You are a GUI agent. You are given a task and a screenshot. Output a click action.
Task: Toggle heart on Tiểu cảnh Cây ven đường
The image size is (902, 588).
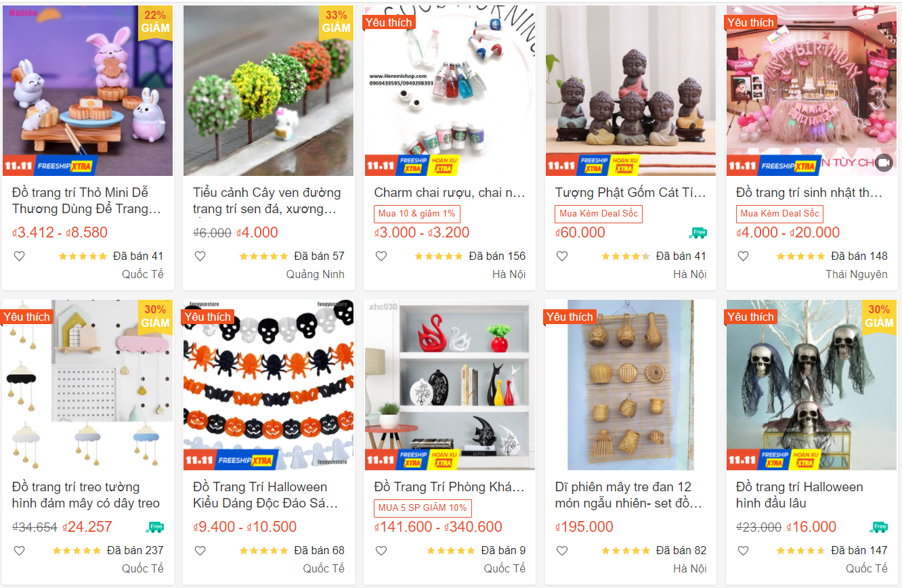coord(200,256)
